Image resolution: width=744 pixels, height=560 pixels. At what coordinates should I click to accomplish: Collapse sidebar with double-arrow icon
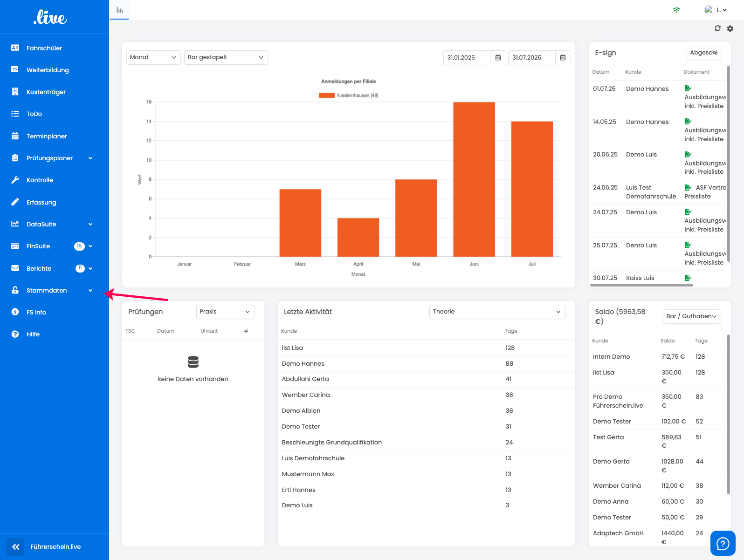(15, 546)
